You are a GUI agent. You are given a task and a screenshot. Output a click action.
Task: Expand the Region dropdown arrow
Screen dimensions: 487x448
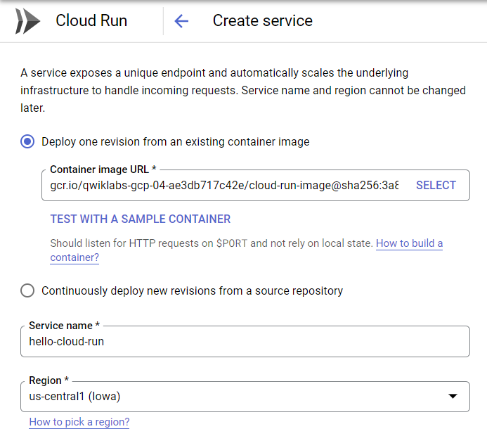point(453,397)
